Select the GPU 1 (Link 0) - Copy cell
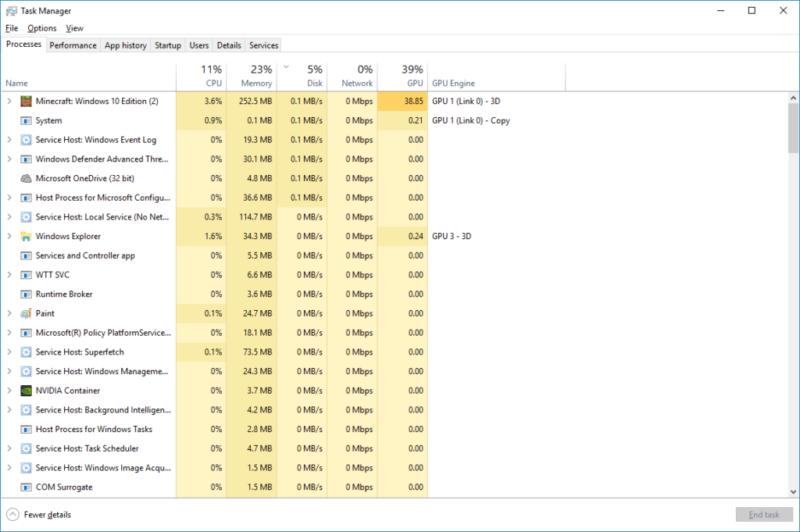800x532 pixels. pyautogui.click(x=471, y=120)
